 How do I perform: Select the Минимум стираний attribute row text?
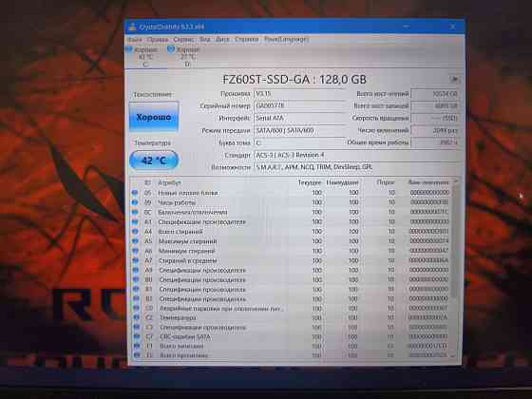tap(187, 251)
